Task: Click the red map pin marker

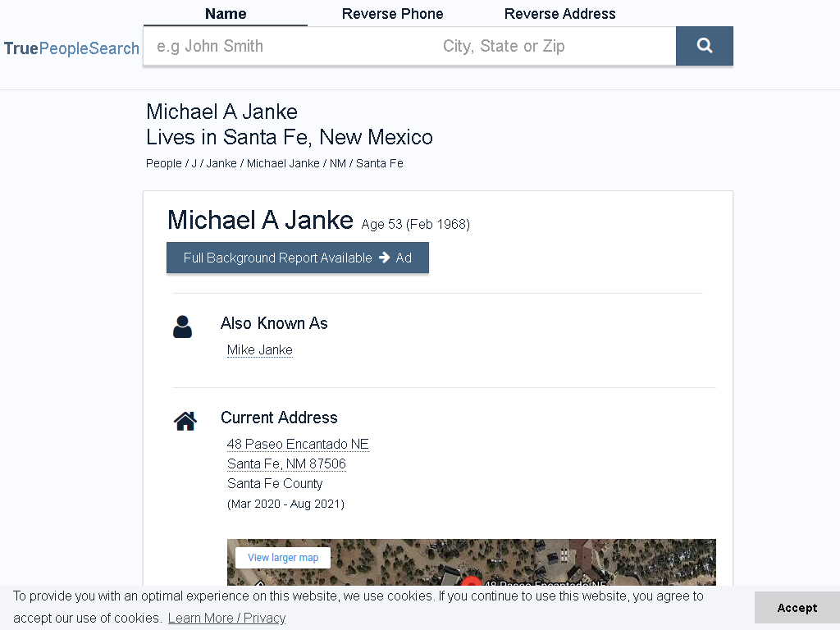Action: (472, 581)
